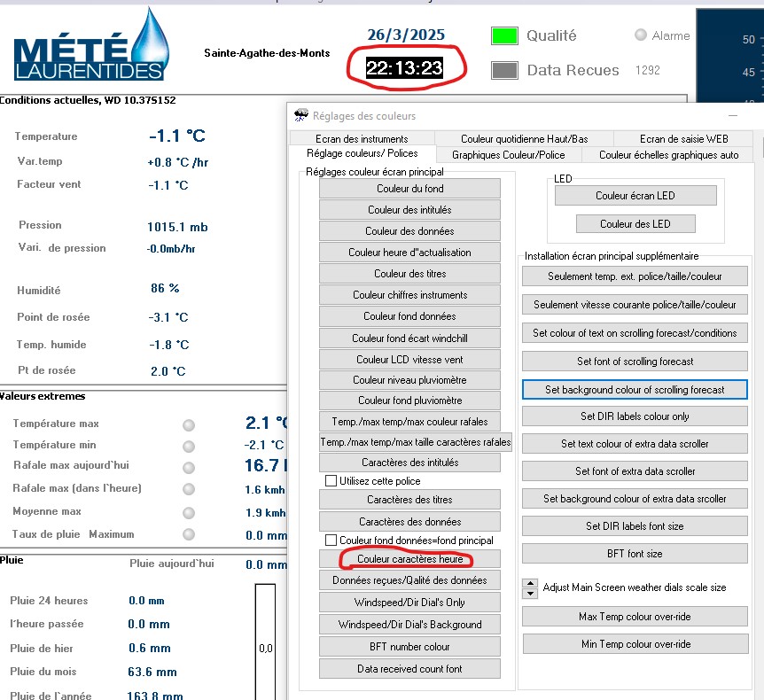Click the Alarme indicator light
Screen dimensions: 764x700
point(641,35)
